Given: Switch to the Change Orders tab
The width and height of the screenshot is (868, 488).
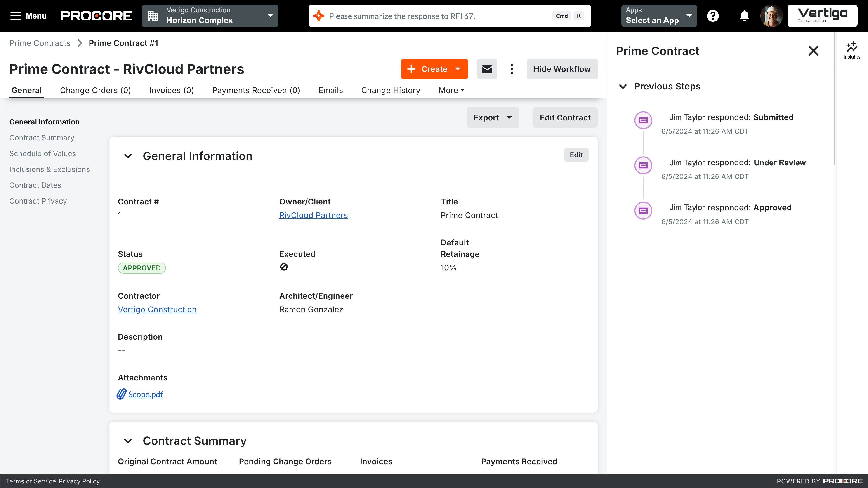Looking at the screenshot, I should coord(95,90).
